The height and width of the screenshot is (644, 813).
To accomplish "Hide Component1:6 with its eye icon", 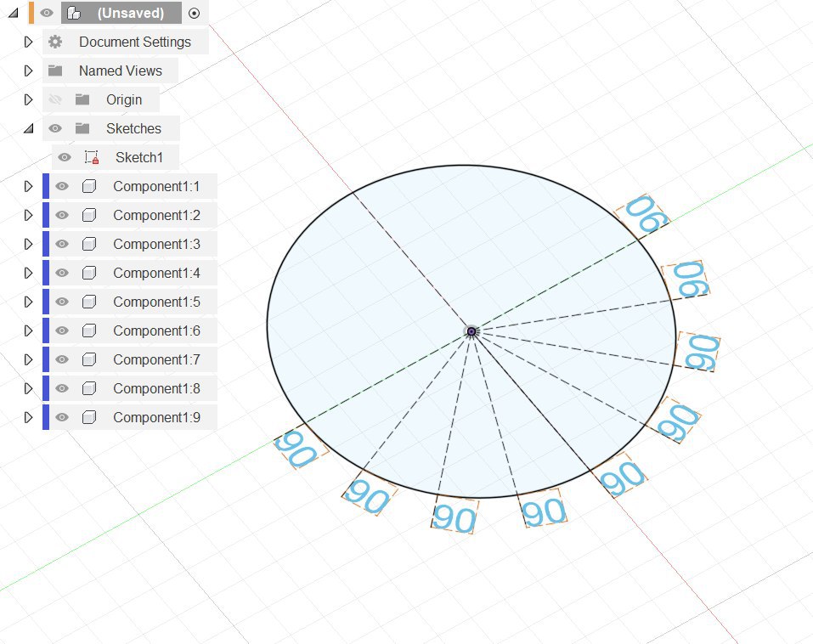I will (x=62, y=330).
